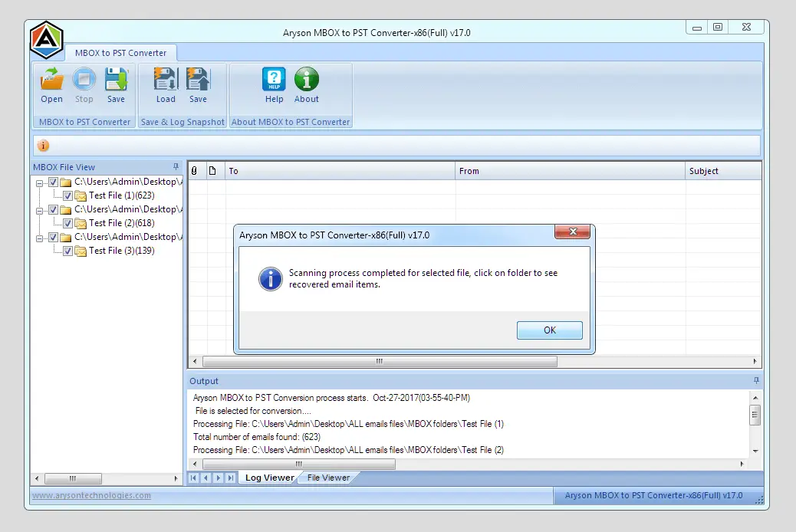Click folder icon of Test File (1)(623)
Screen dimensions: 796x532
click(81, 195)
